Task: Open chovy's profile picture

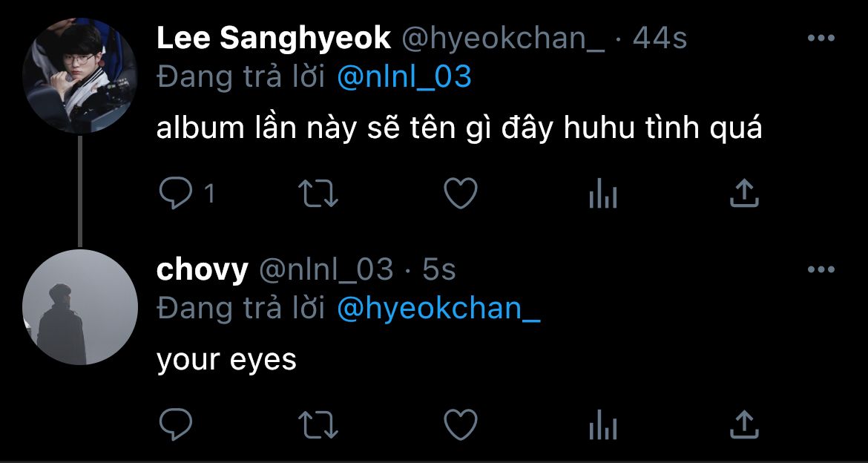Action: [79, 307]
